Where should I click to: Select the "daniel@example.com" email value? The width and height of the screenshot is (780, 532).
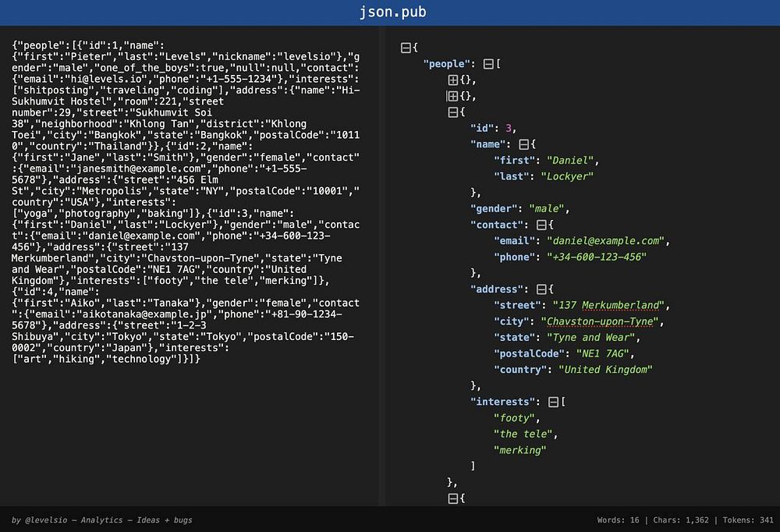click(605, 241)
